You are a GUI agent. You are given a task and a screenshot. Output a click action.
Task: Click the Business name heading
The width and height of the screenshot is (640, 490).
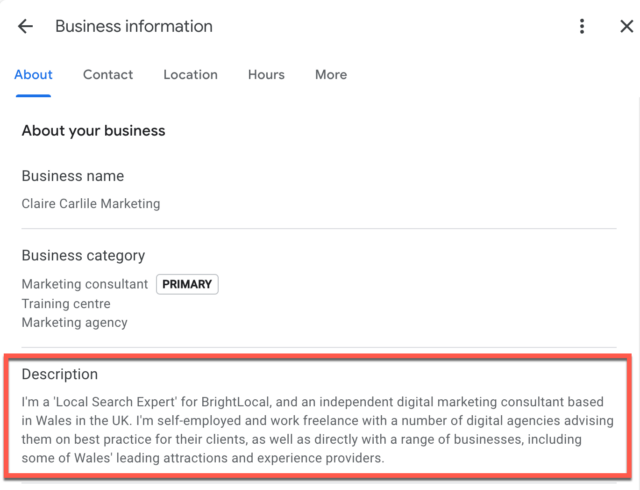click(x=73, y=176)
